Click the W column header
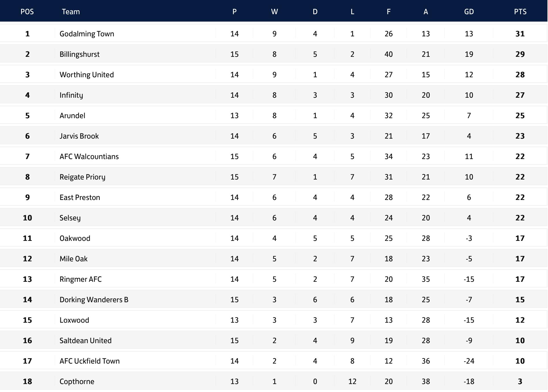548x392 pixels. coord(274,12)
